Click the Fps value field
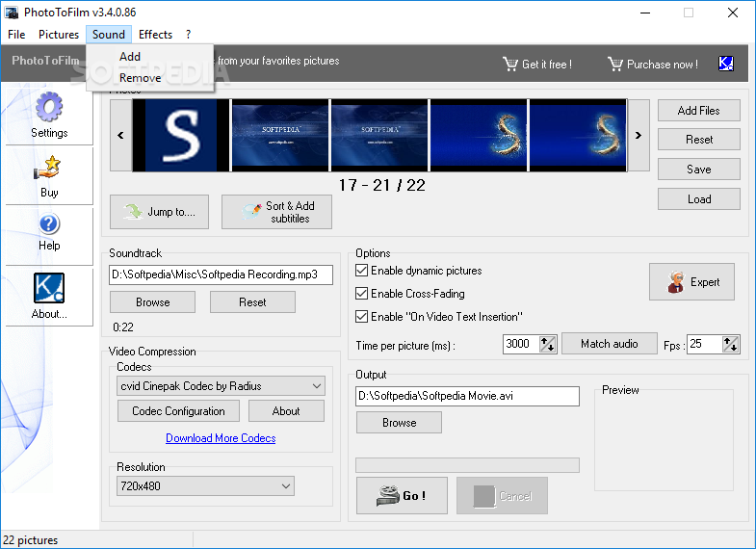 coord(704,344)
